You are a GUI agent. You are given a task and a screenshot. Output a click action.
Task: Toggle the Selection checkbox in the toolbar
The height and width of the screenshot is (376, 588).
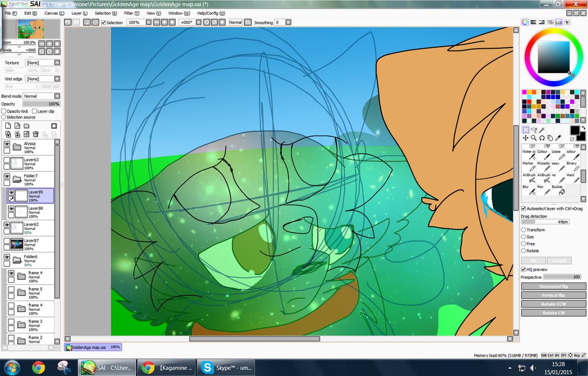point(104,22)
